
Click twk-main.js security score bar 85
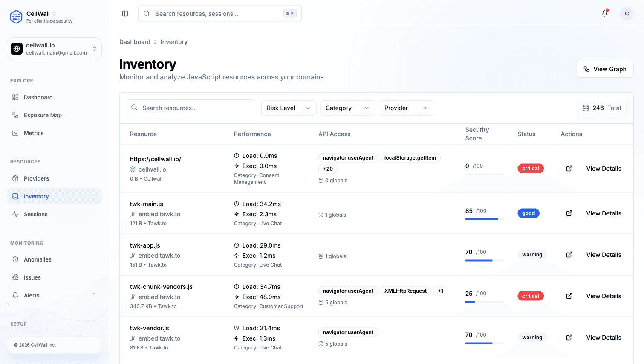click(485, 219)
